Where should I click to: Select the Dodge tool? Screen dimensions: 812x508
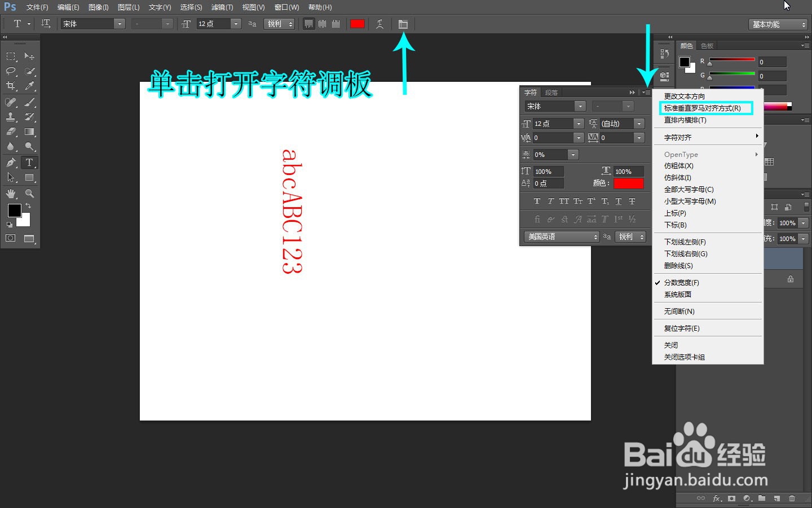(x=29, y=146)
